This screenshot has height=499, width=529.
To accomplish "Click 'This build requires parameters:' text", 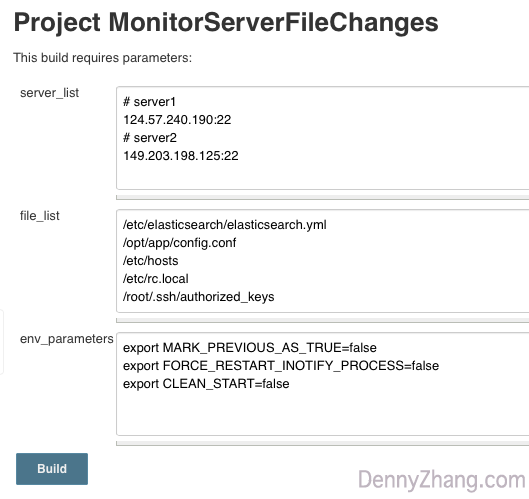I will [x=103, y=58].
